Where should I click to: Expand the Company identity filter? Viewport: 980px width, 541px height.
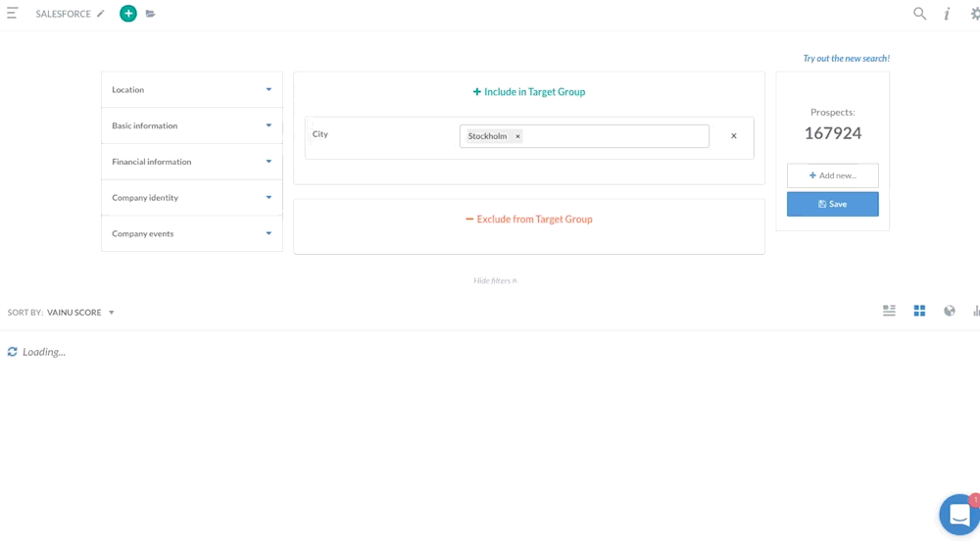point(191,197)
